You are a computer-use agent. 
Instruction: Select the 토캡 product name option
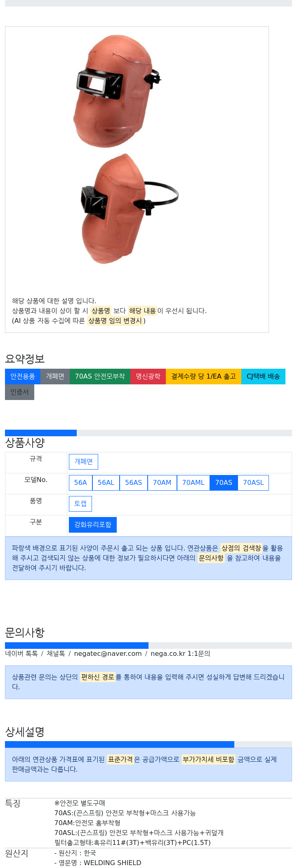[80, 504]
